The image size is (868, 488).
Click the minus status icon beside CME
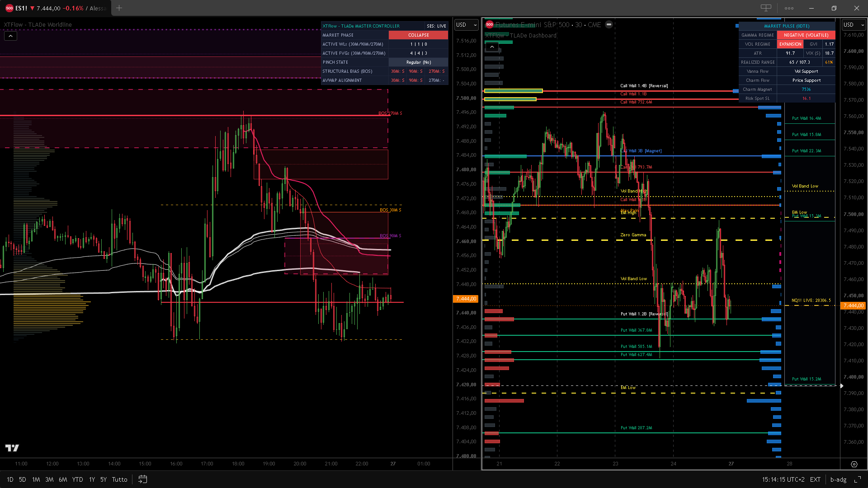click(609, 24)
